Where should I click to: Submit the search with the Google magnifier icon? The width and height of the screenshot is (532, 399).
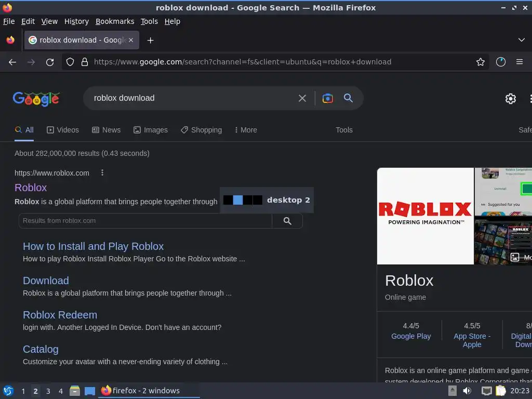[348, 98]
